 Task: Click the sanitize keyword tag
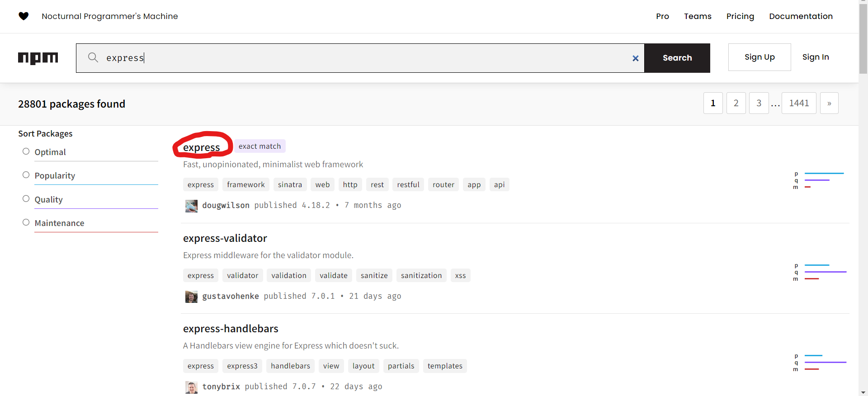tap(374, 275)
